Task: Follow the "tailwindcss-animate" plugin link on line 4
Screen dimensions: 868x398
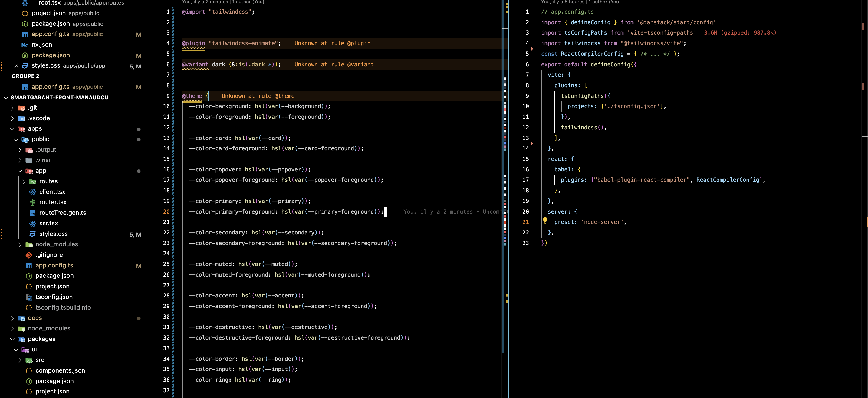Action: [243, 43]
